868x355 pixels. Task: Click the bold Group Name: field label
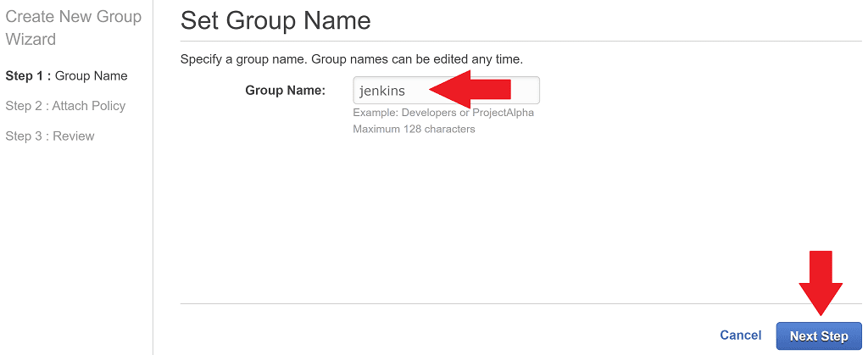coord(285,91)
